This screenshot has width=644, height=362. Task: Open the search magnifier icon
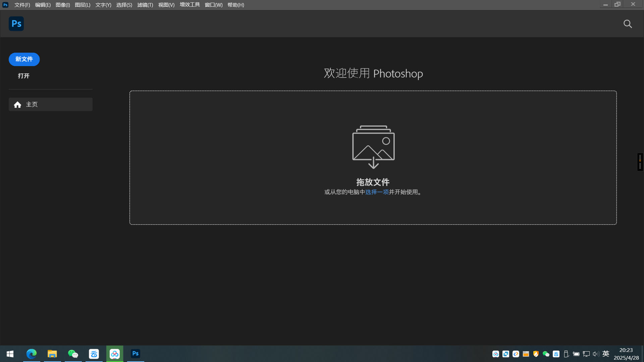pyautogui.click(x=628, y=24)
